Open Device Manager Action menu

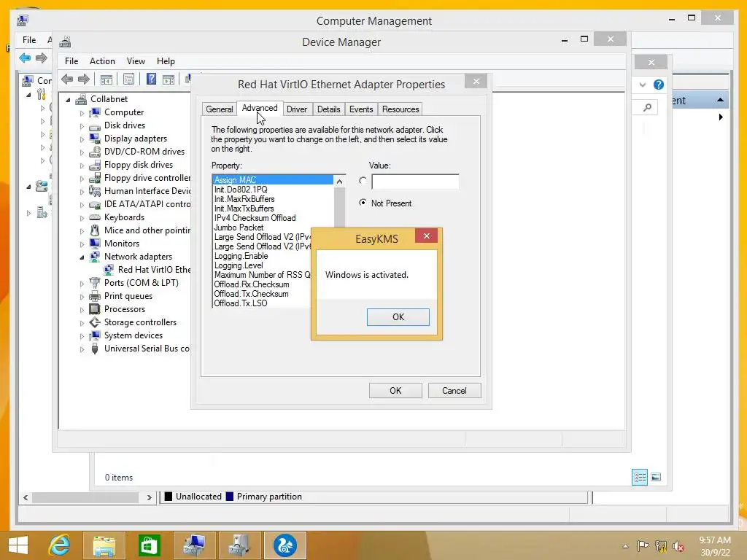tap(102, 61)
